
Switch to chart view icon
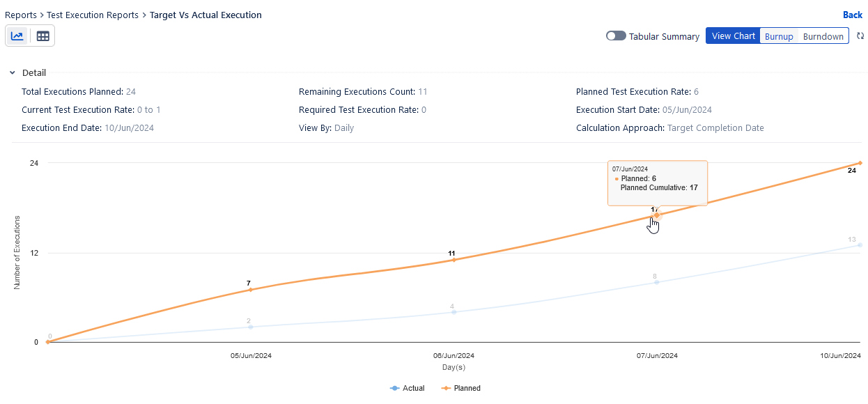coord(18,36)
